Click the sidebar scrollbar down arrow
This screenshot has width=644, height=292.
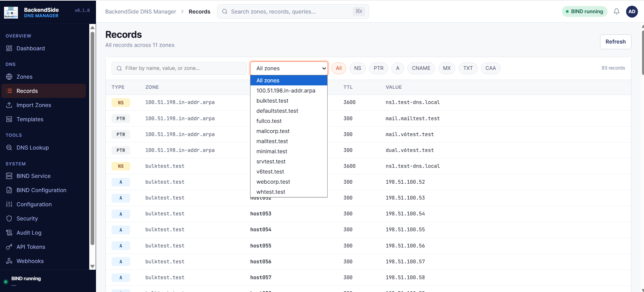[x=92, y=266]
